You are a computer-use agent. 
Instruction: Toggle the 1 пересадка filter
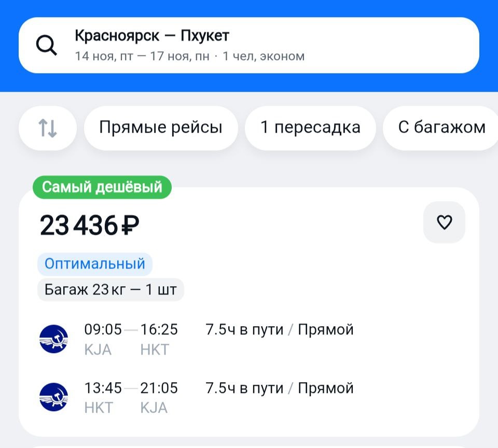coord(310,128)
